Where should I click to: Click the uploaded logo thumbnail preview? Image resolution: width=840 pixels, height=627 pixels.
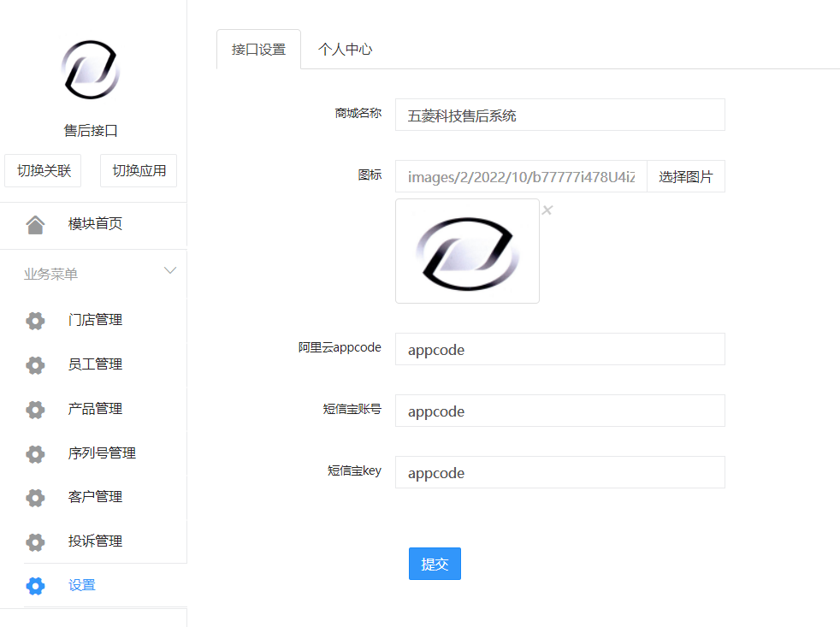(x=467, y=251)
